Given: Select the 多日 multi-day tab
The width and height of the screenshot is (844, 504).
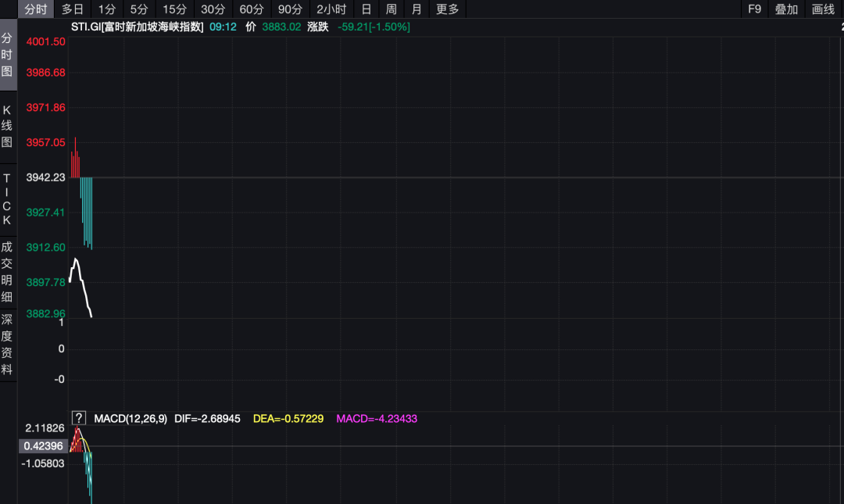Looking at the screenshot, I should pyautogui.click(x=73, y=9).
